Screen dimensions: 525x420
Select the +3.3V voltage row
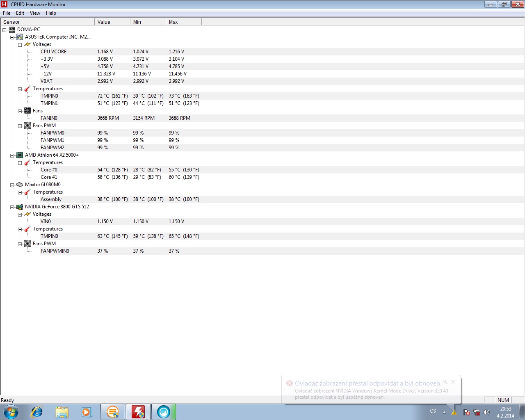(x=282, y=59)
